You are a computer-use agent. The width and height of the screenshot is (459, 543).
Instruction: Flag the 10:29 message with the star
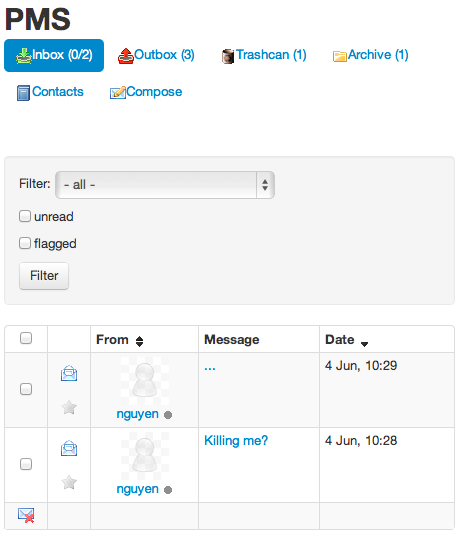[69, 407]
